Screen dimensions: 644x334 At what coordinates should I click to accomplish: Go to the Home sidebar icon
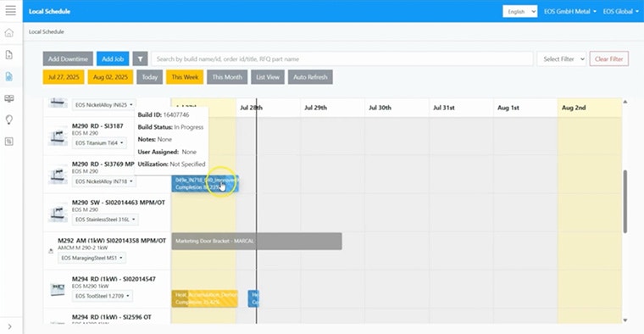click(x=9, y=33)
